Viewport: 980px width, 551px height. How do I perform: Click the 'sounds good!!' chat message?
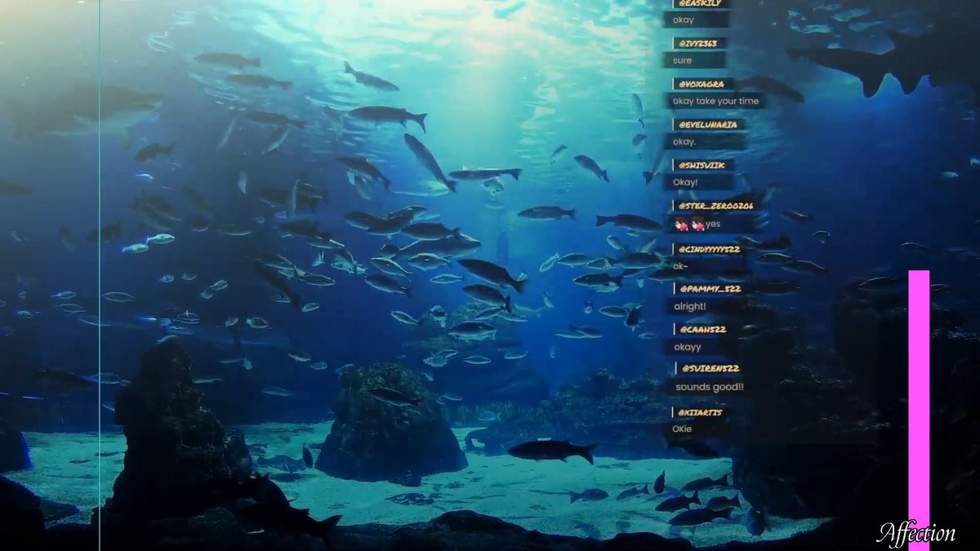[x=710, y=387]
